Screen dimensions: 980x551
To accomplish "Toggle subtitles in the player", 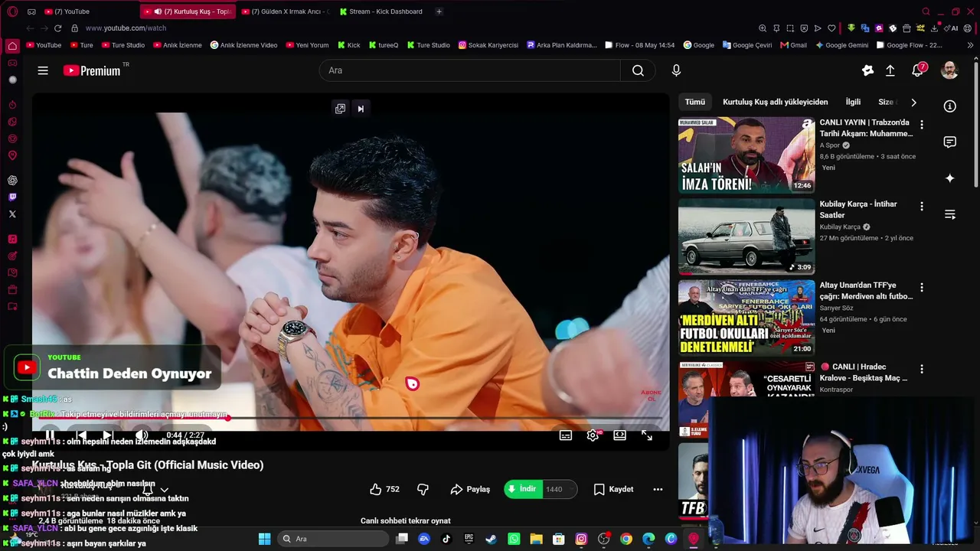I will click(566, 435).
